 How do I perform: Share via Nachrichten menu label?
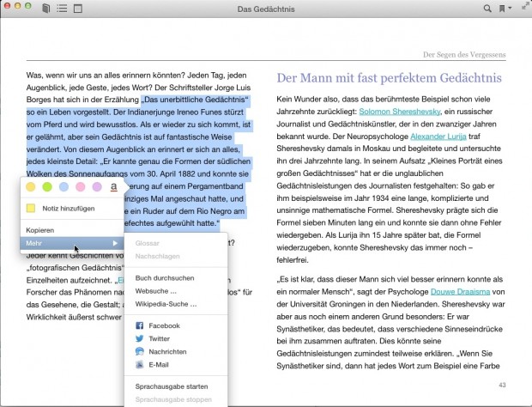(167, 352)
